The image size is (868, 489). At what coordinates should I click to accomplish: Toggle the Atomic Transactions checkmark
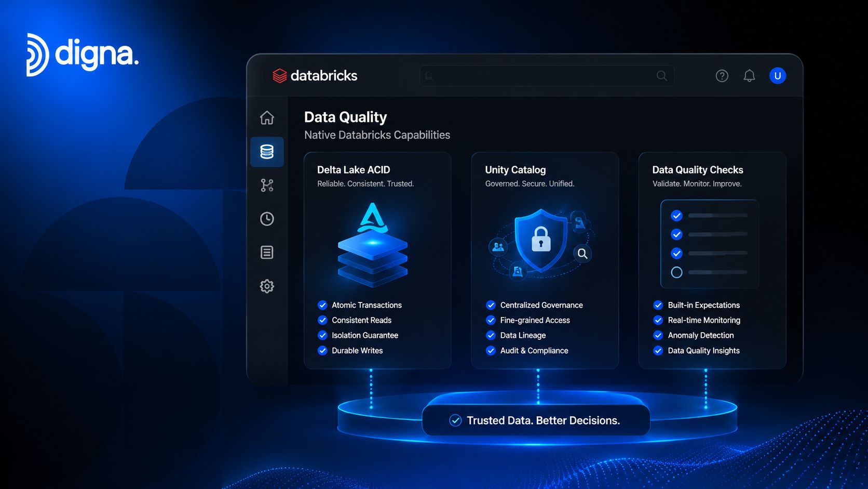(322, 305)
